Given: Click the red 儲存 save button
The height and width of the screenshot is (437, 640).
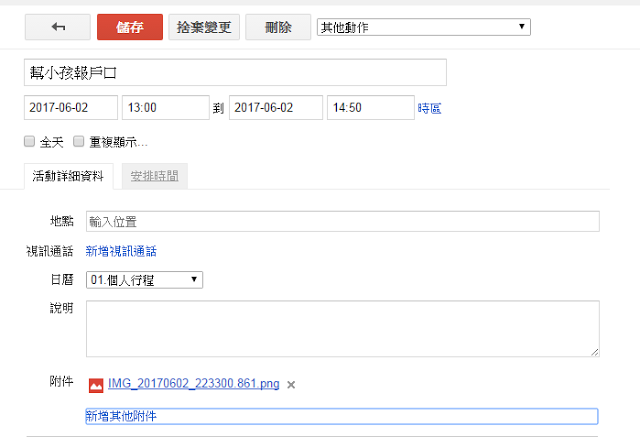Looking at the screenshot, I should click(130, 27).
